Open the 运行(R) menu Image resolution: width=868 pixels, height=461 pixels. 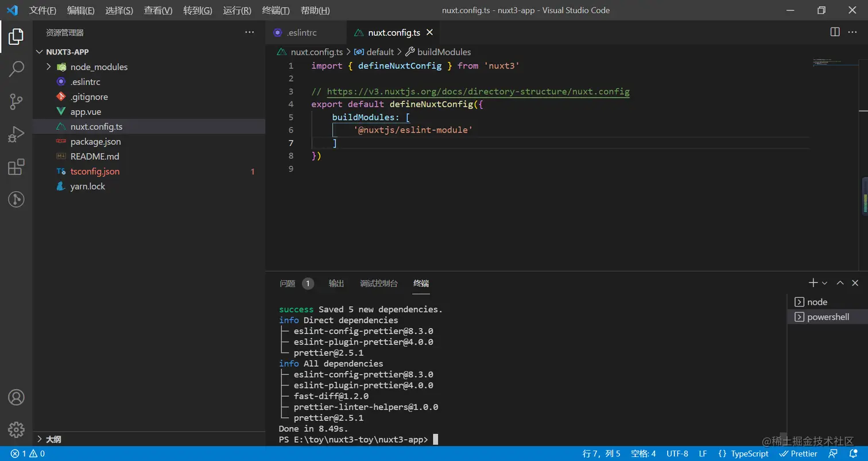click(x=237, y=10)
